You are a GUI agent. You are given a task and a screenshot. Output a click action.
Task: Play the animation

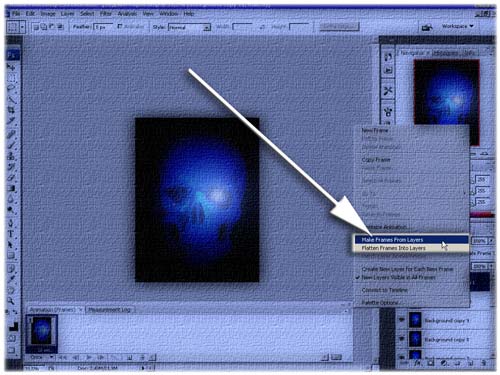89,357
